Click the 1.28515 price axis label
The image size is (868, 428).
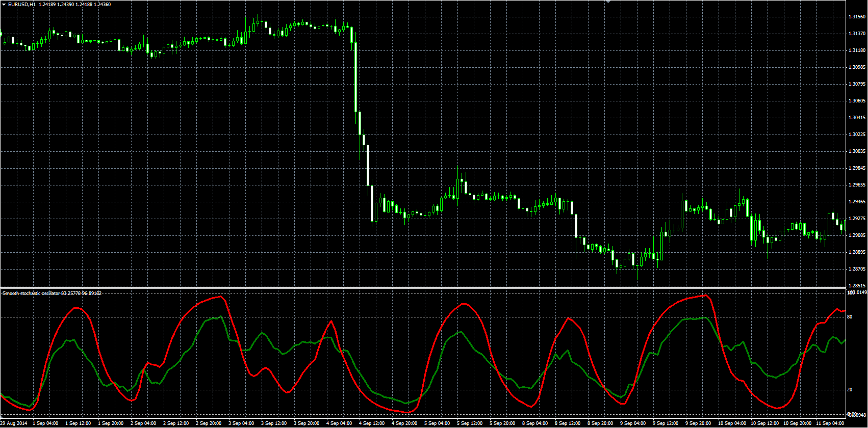[857, 286]
